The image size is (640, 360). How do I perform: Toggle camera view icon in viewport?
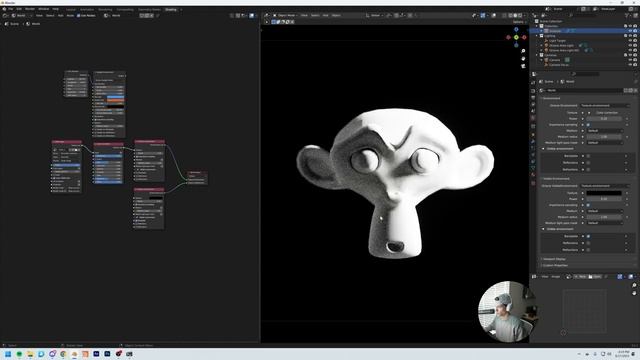pyautogui.click(x=523, y=66)
